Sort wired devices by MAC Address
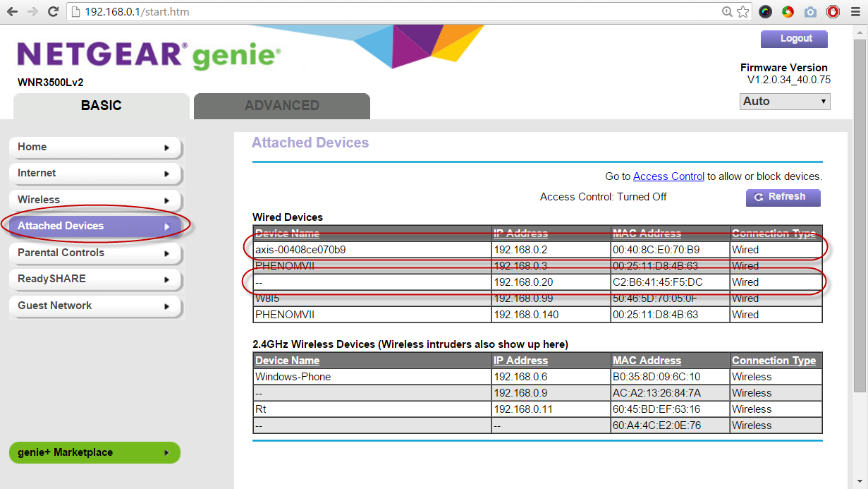The image size is (868, 489). (x=647, y=234)
